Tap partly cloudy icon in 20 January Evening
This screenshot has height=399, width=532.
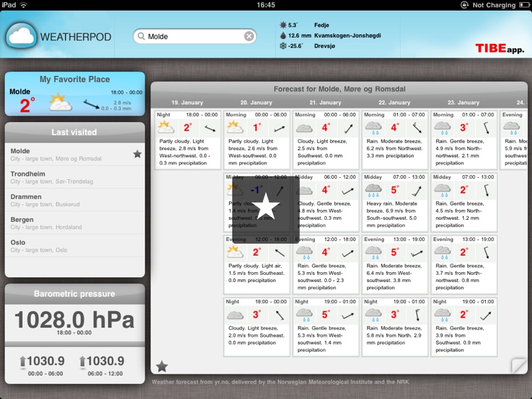point(235,252)
